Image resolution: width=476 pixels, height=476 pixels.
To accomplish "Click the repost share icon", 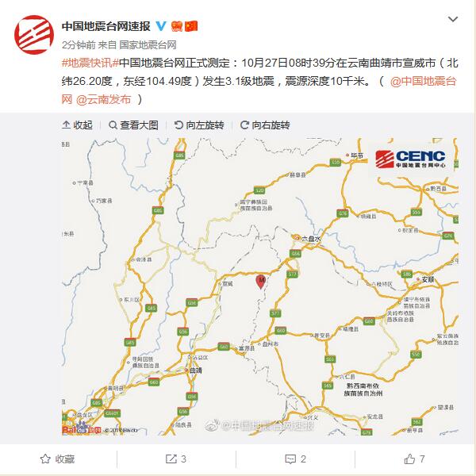I will tap(171, 459).
